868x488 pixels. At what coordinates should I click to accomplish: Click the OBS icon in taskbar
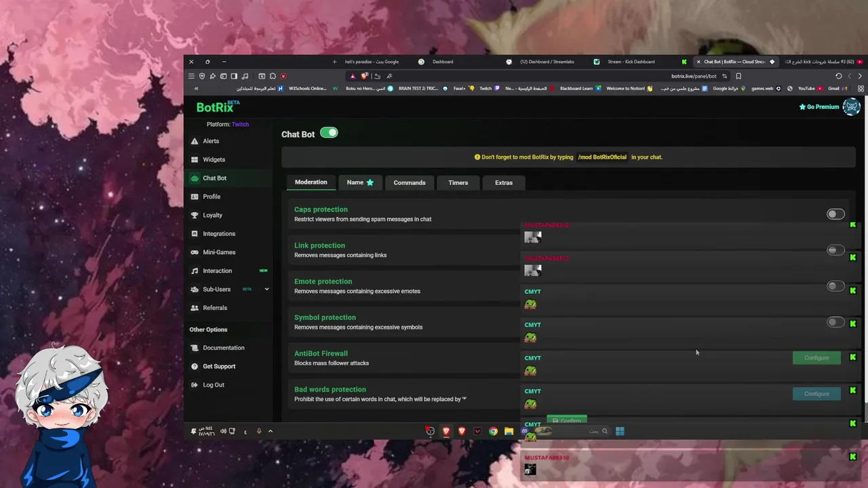430,431
